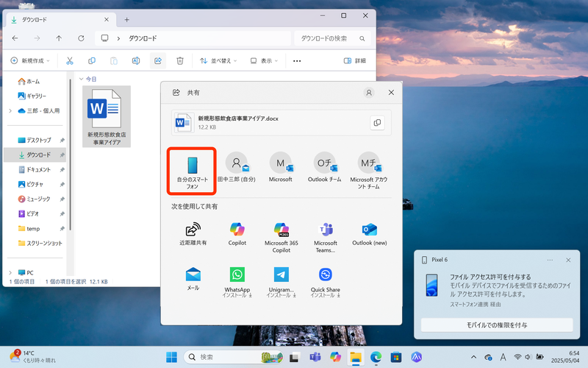Open temp folder in navigation pane

click(x=29, y=229)
